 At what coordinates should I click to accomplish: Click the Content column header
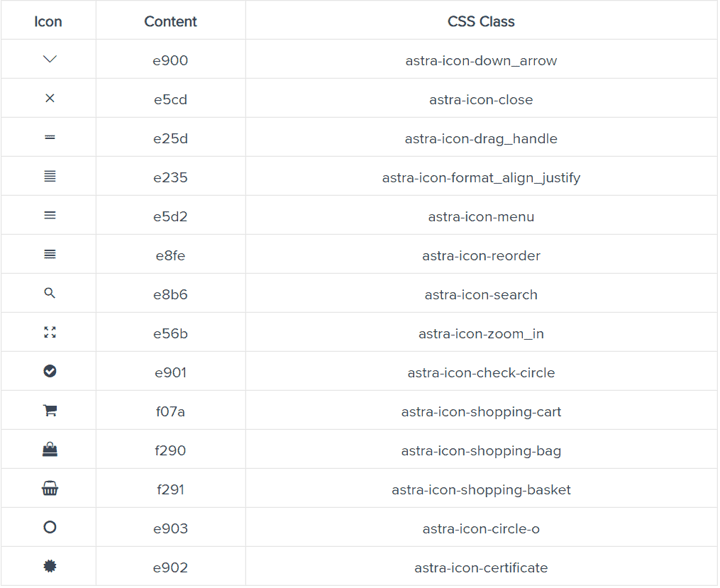pos(170,21)
